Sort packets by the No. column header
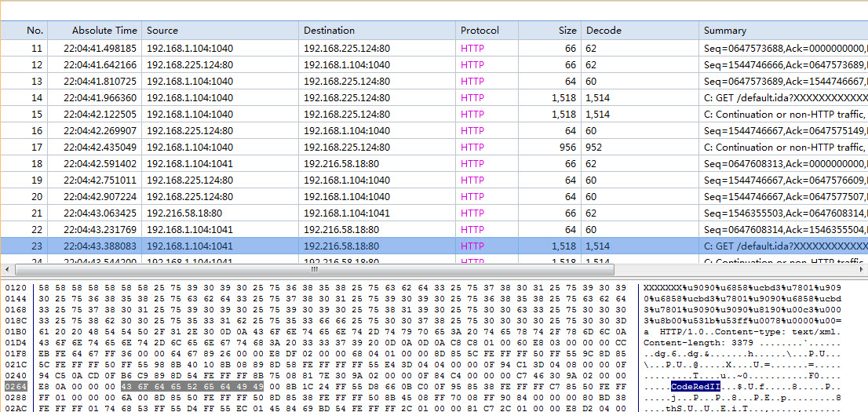Screen dimensions: 868x412 pos(35,31)
